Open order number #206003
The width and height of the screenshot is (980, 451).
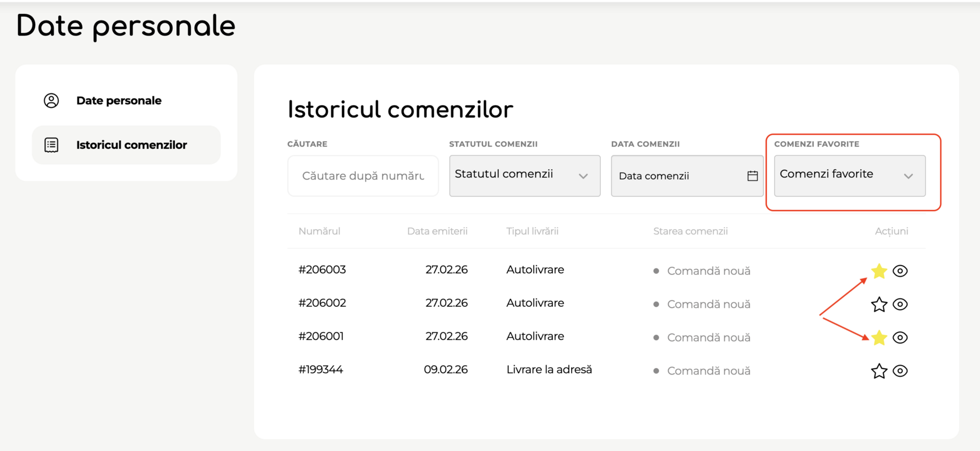322,270
